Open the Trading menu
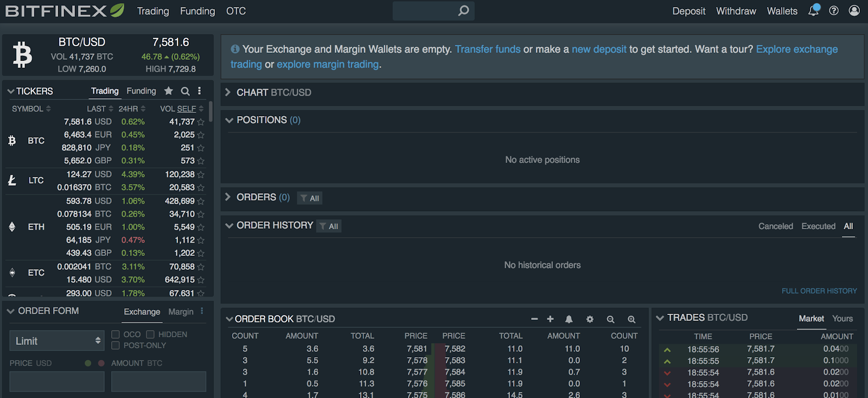Screen dimensions: 868x398 click(153, 11)
